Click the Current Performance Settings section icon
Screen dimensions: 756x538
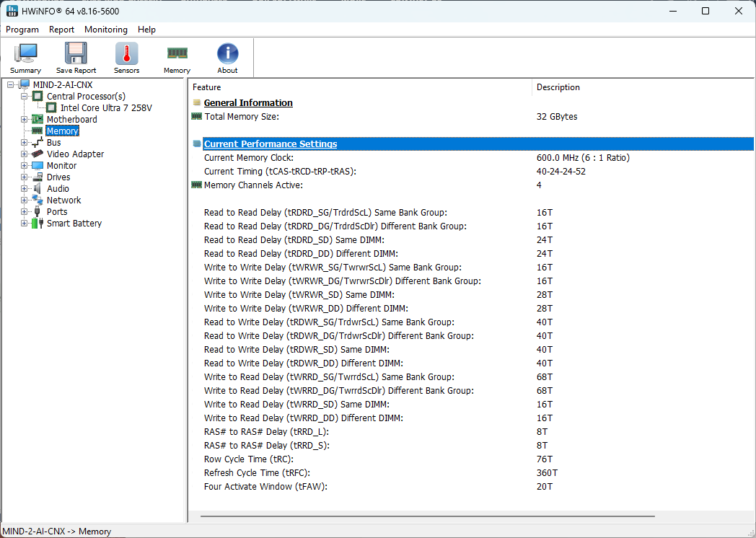(x=197, y=144)
